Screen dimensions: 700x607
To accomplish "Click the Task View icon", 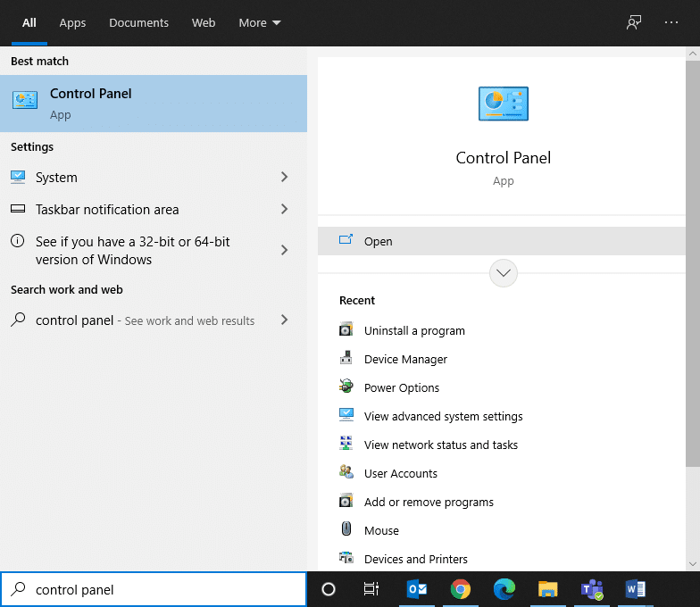I will pos(371,589).
